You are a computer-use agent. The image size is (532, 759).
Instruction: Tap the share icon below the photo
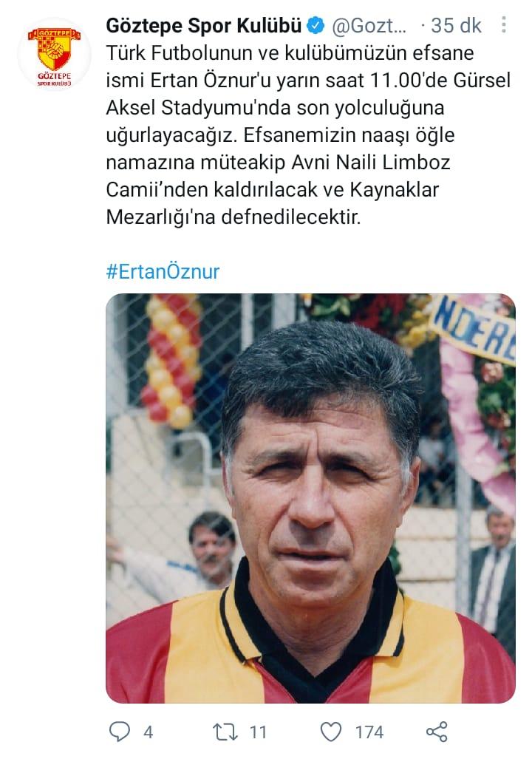[x=437, y=732]
